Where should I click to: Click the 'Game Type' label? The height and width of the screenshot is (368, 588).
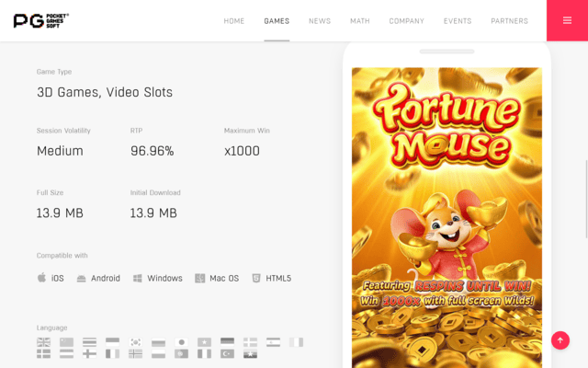pos(54,72)
